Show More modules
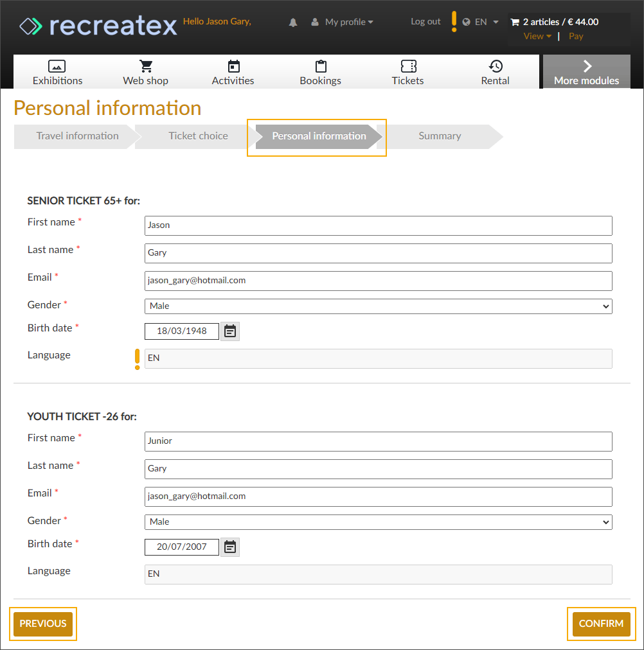 (586, 73)
